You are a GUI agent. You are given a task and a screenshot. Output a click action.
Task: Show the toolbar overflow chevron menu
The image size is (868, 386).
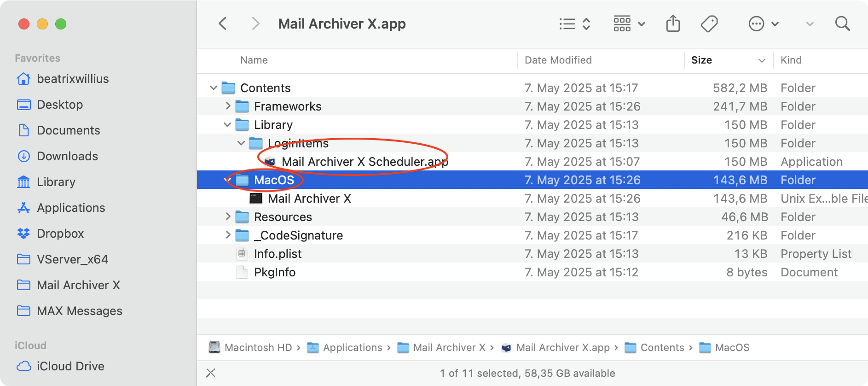click(810, 24)
